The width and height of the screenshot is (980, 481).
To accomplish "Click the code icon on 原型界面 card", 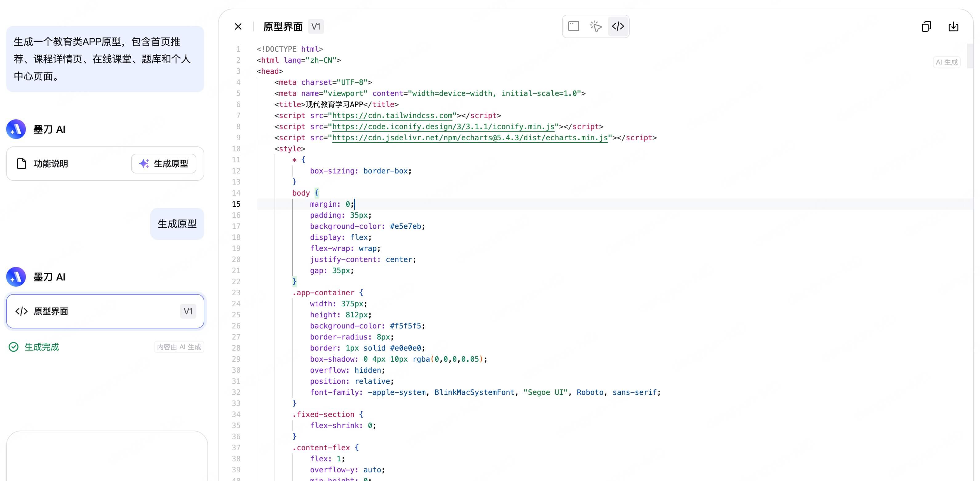I will (21, 312).
